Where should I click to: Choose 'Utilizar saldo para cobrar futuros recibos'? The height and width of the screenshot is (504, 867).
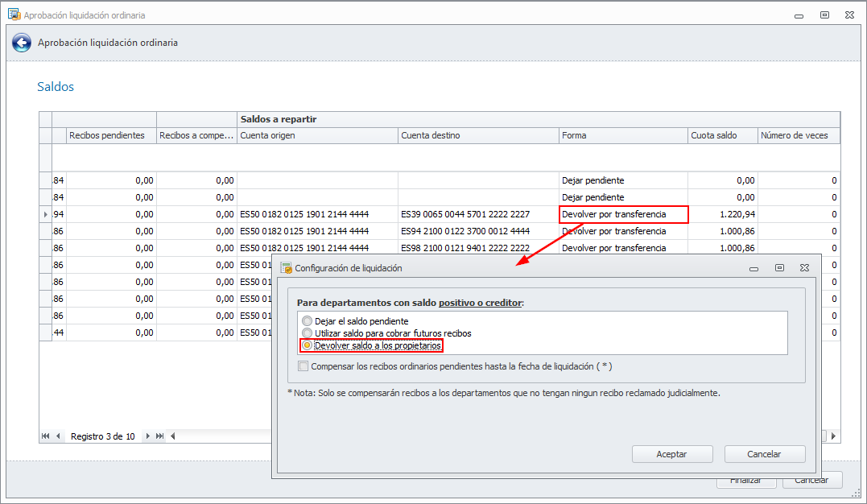(x=307, y=333)
